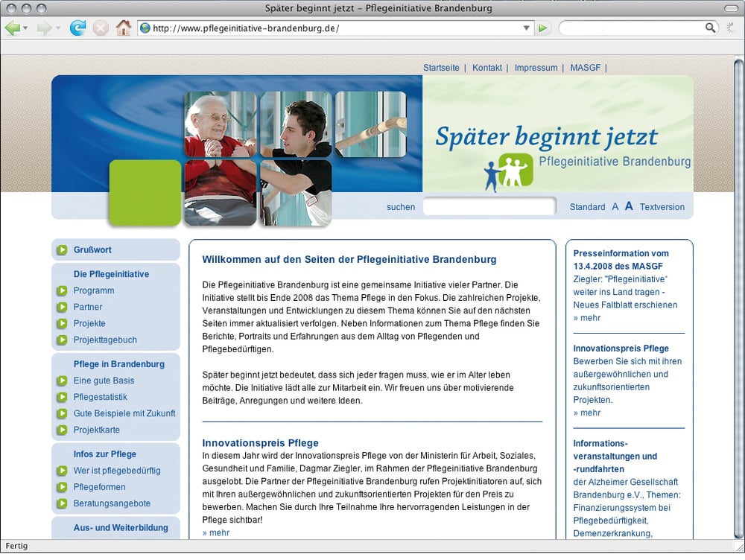Switch to Textversion
This screenshot has width=745, height=560.
[x=662, y=206]
